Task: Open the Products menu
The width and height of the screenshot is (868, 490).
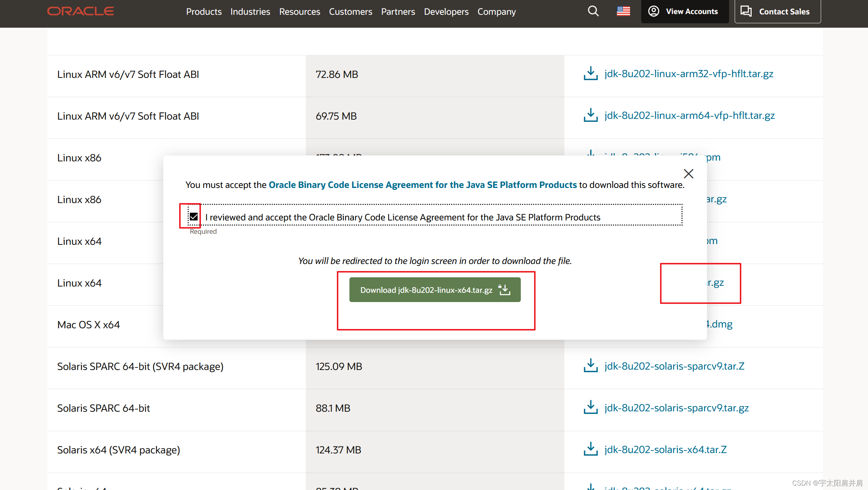Action: [204, 12]
